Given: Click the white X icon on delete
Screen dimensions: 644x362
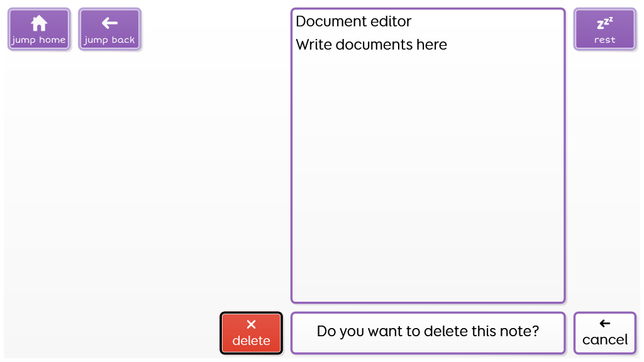Looking at the screenshot, I should pos(251,324).
